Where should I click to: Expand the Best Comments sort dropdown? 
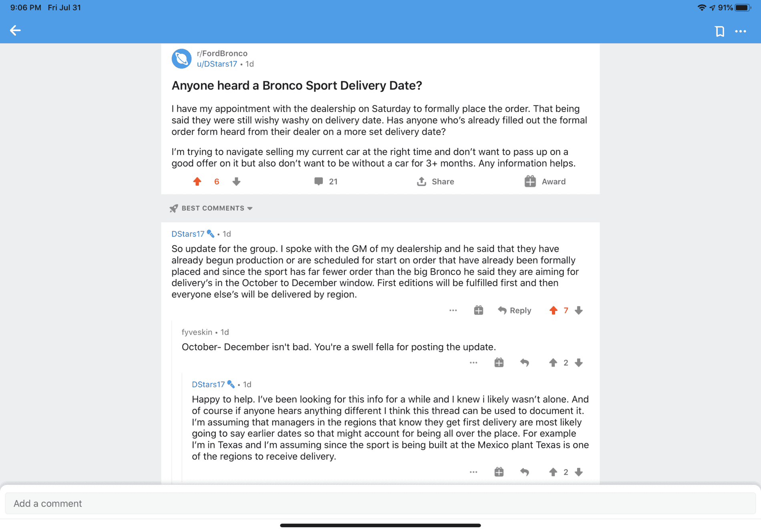tap(216, 208)
